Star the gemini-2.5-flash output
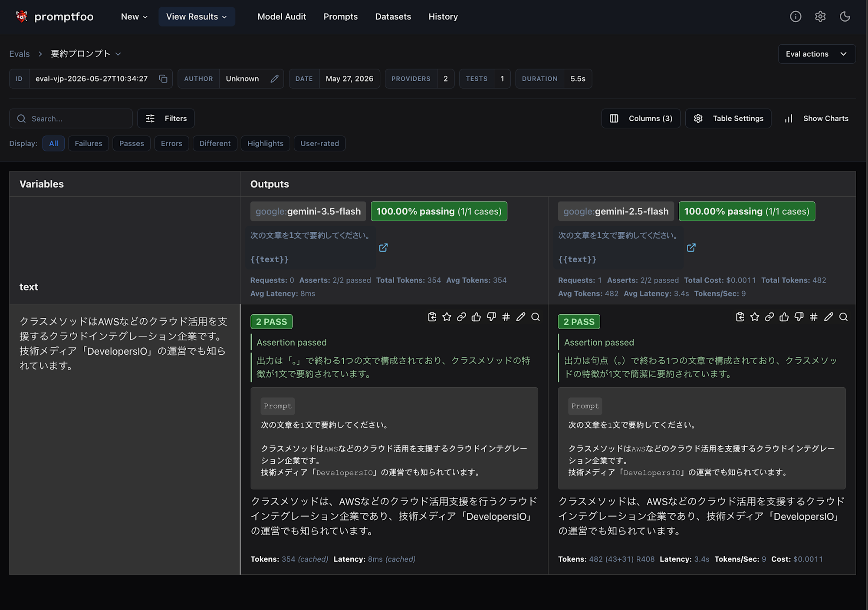868x610 pixels. click(755, 317)
